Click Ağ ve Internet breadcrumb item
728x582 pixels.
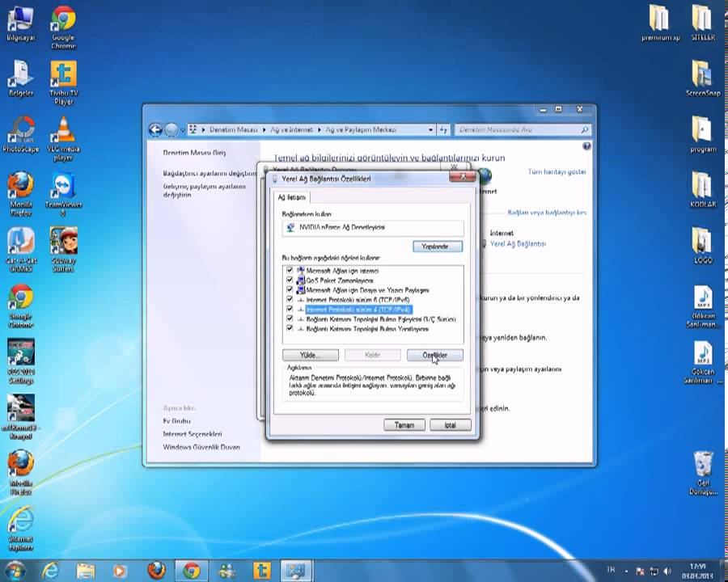(x=291, y=129)
